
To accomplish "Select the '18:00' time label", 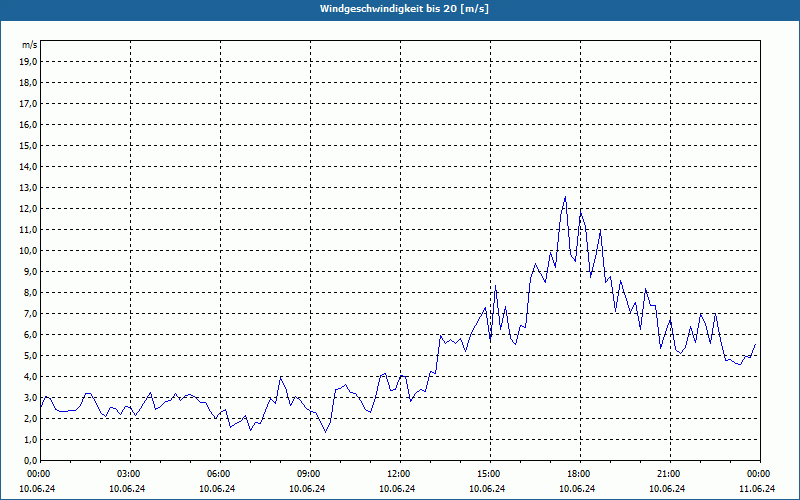I will pyautogui.click(x=577, y=474).
